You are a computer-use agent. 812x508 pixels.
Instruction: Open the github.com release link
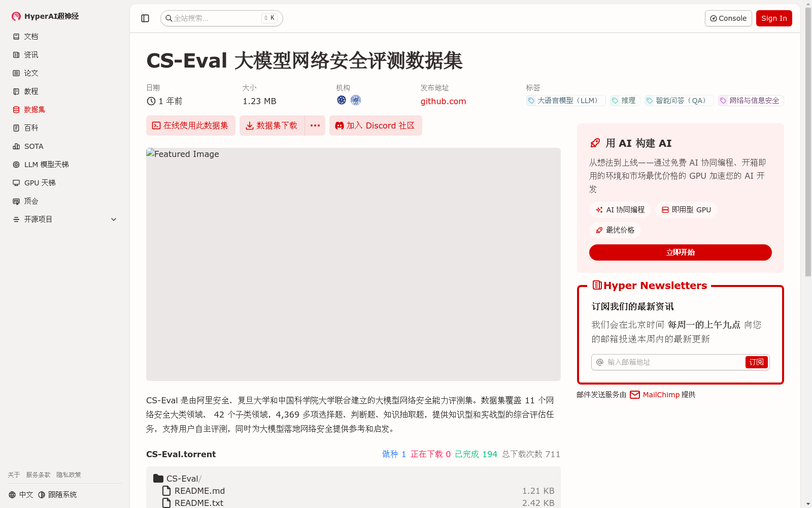(x=443, y=101)
